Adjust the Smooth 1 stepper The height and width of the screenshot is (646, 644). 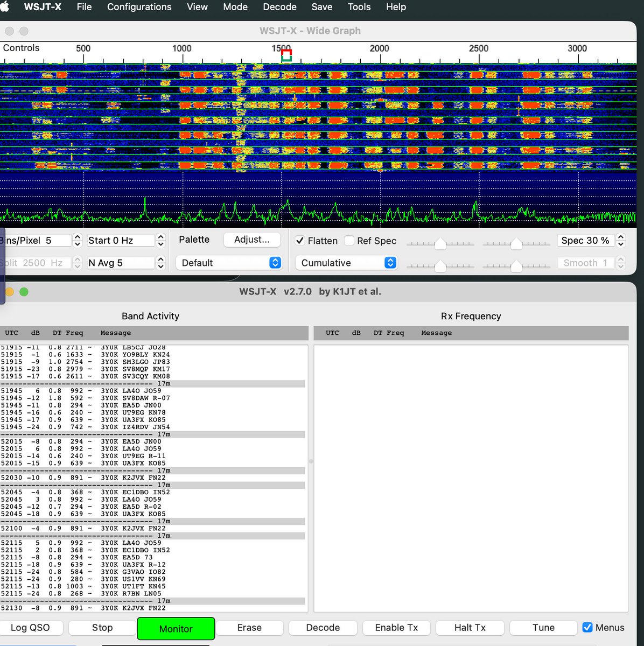coord(621,263)
